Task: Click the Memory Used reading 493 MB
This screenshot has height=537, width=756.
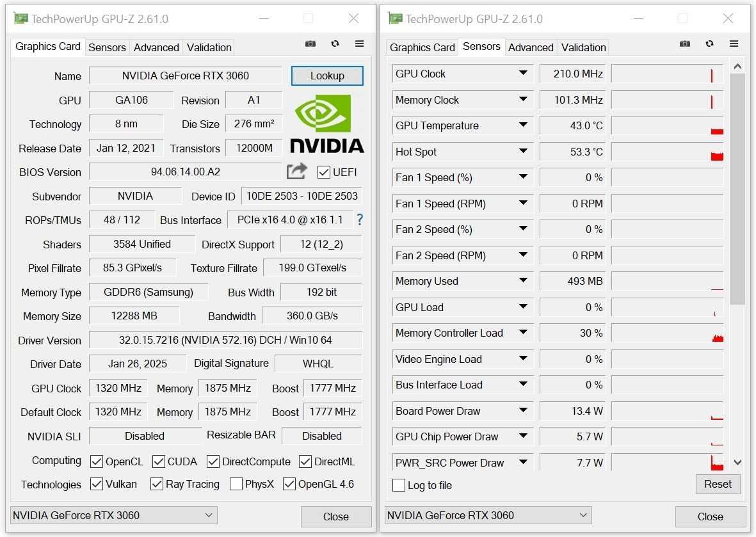Action: (x=573, y=281)
